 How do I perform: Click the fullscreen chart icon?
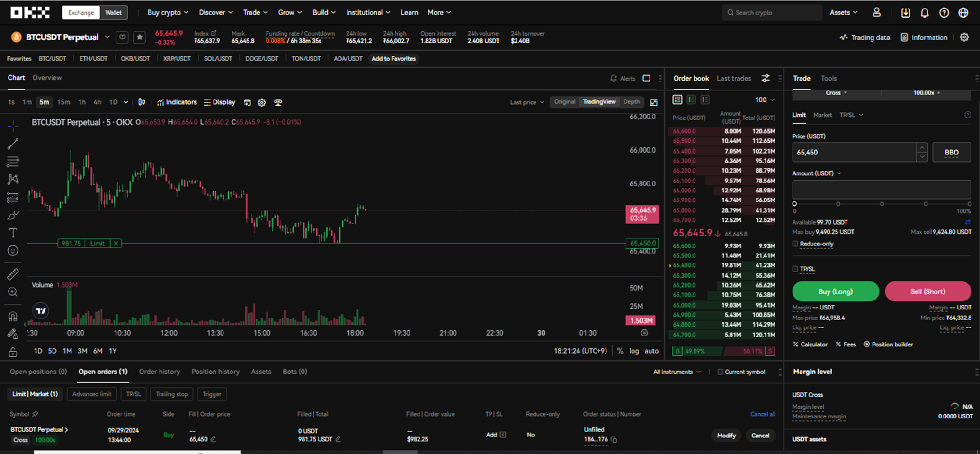click(x=653, y=102)
